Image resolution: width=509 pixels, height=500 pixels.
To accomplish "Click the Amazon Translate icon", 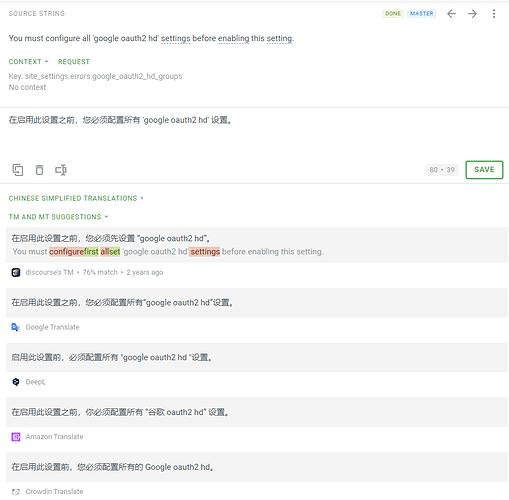I will tap(16, 437).
